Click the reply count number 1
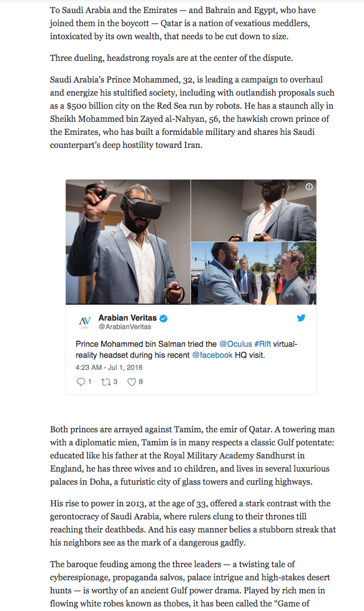 90,382
